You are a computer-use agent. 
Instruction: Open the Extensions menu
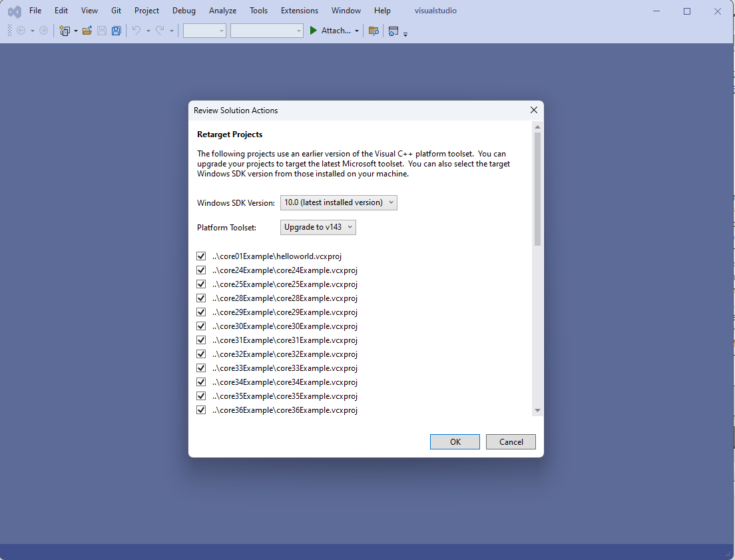300,10
